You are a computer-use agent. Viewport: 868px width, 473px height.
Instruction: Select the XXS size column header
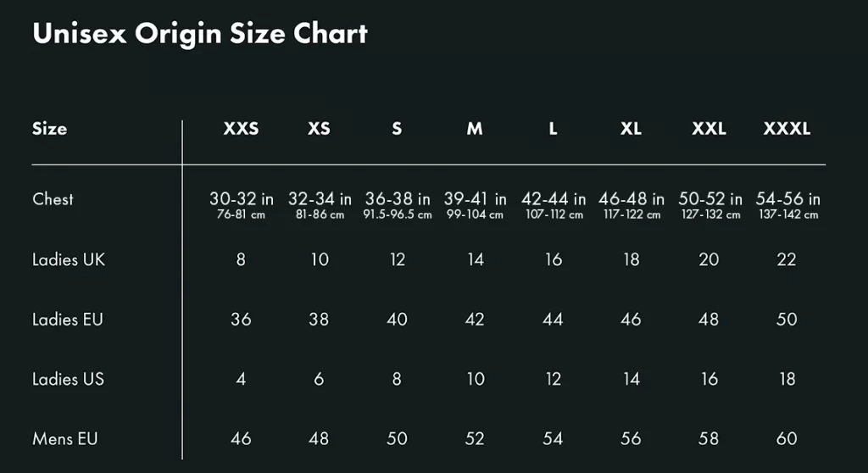pos(241,130)
